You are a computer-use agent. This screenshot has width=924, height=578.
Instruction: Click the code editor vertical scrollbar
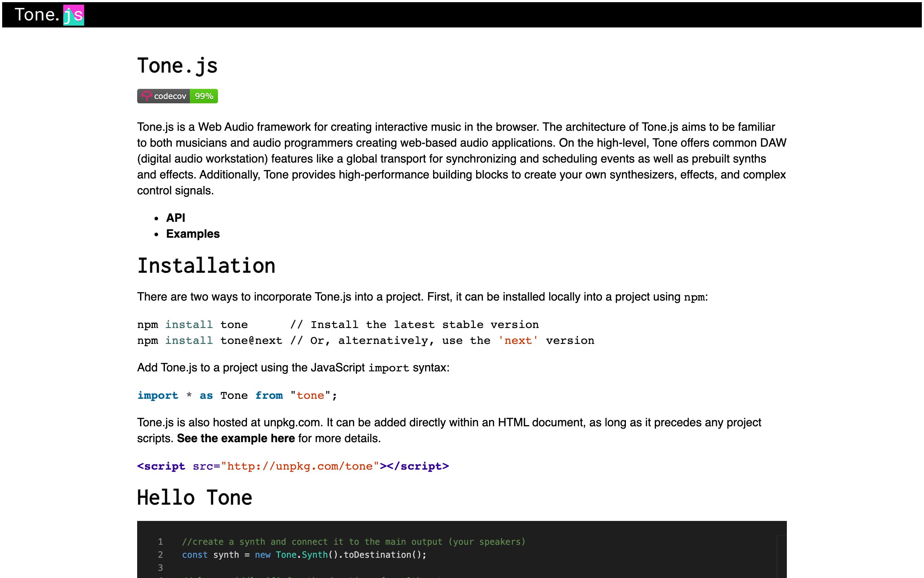(781, 557)
